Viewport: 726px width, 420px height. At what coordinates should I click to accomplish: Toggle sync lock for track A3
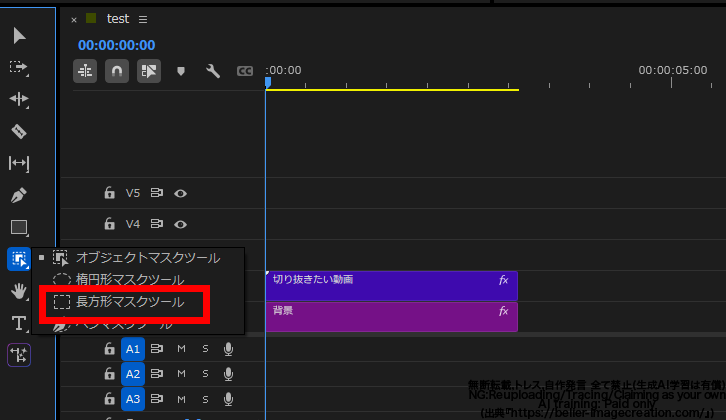tap(156, 398)
